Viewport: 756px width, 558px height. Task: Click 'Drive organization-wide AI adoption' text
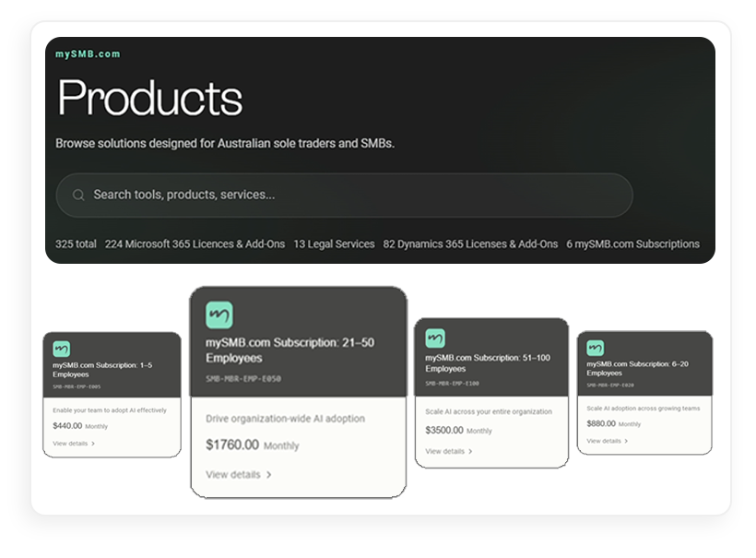(x=285, y=419)
